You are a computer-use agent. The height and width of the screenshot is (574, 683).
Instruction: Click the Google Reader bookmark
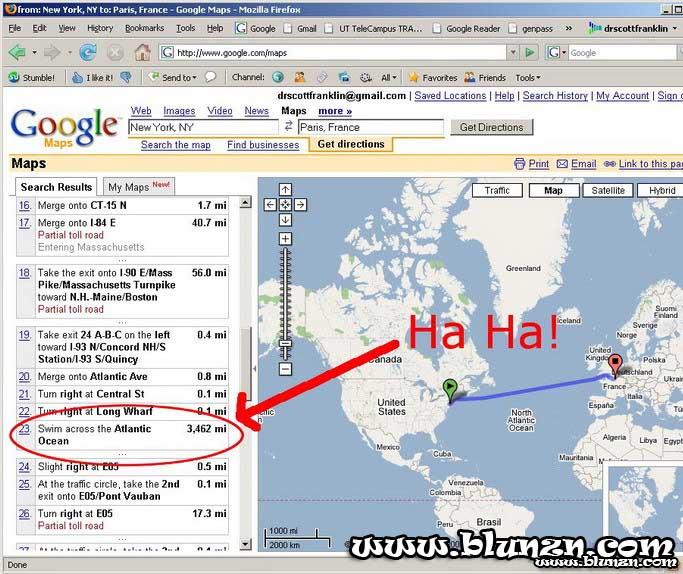point(467,29)
